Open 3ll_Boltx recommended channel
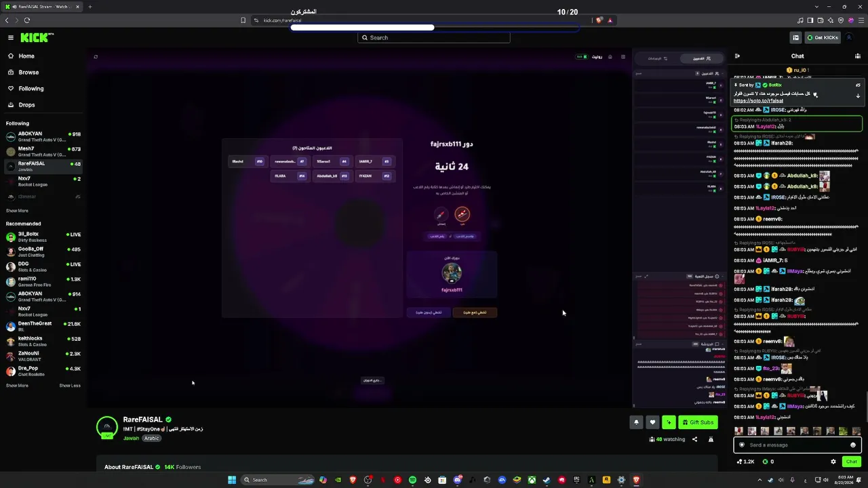This screenshot has width=868, height=488. pyautogui.click(x=43, y=237)
